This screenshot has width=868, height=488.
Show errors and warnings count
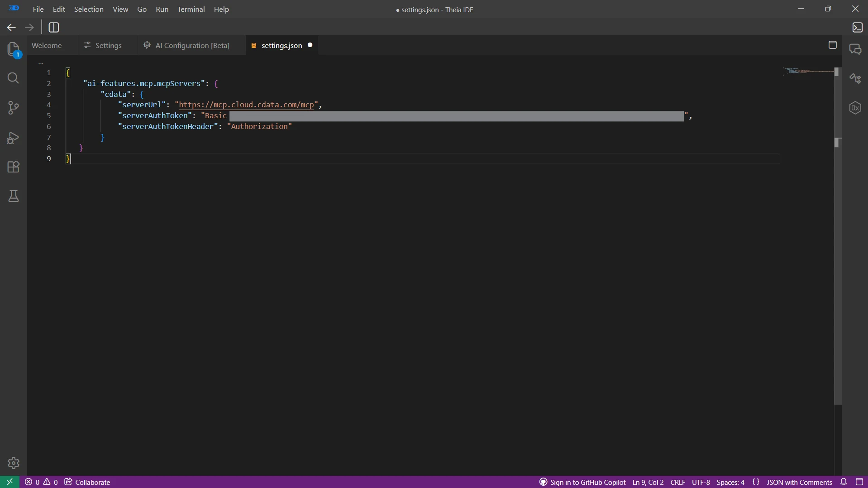(42, 483)
